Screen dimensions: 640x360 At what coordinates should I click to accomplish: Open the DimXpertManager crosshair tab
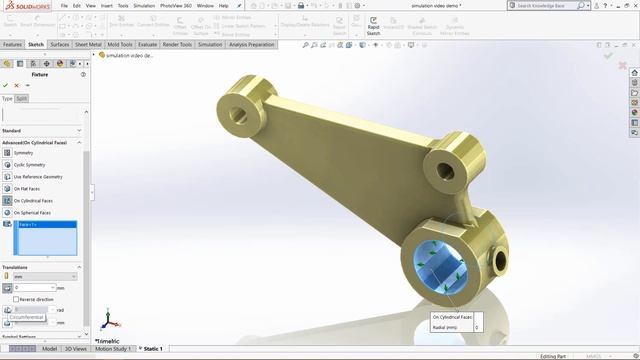point(47,64)
